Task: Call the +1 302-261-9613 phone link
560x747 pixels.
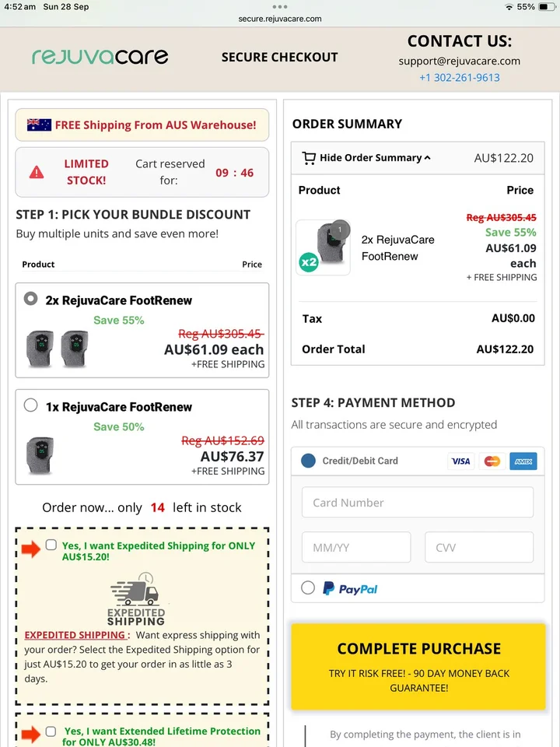Action: click(x=460, y=77)
